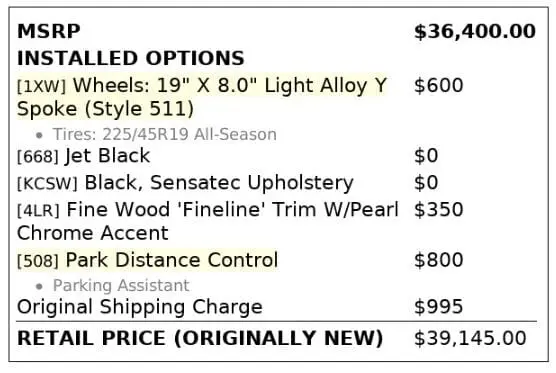Select the [KCSW] Black Sensatec Upholstery line

pos(185,183)
